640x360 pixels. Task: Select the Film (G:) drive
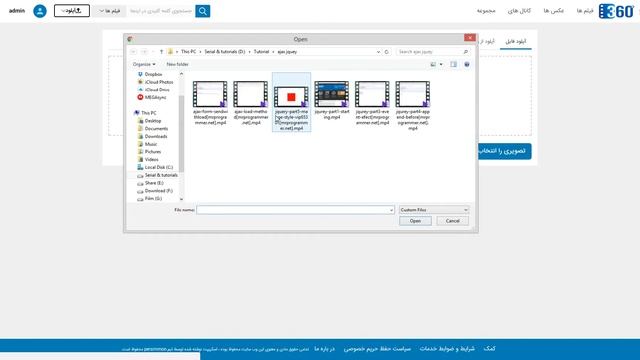tap(153, 198)
